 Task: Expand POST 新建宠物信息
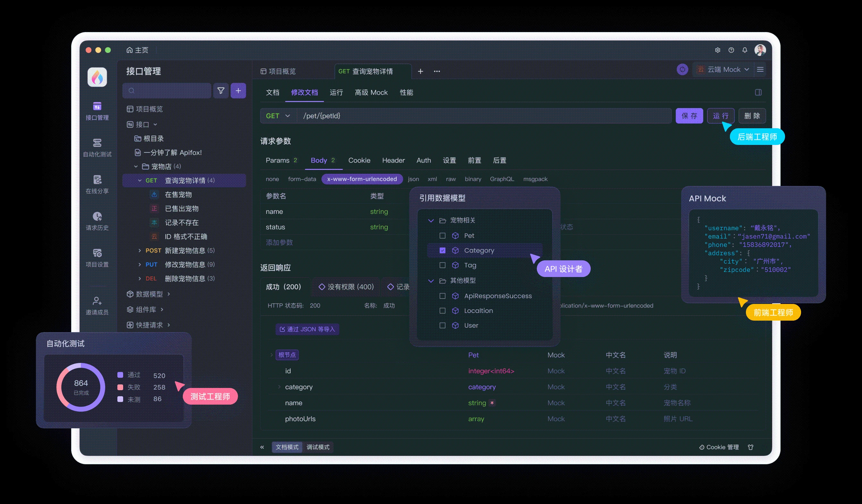[x=139, y=251]
